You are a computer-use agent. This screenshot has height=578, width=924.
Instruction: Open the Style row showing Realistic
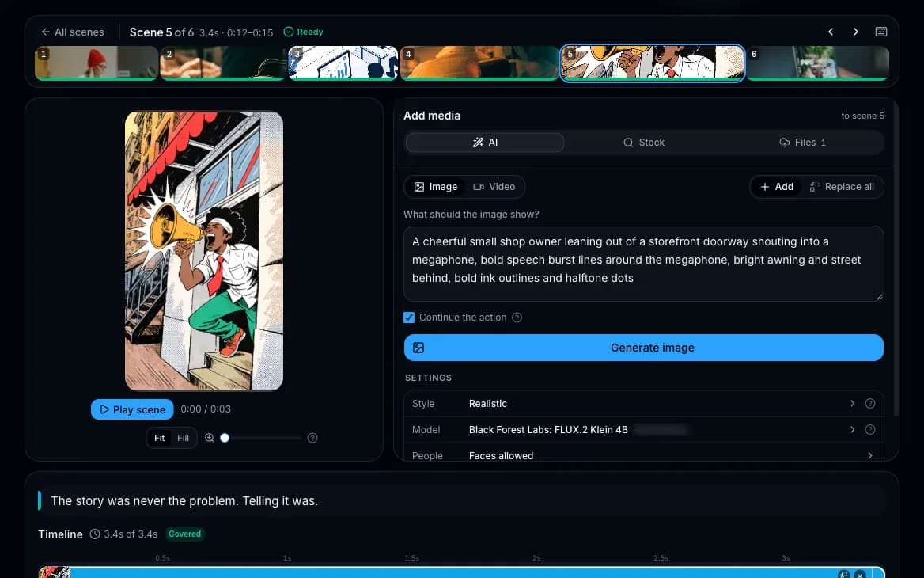click(x=643, y=404)
